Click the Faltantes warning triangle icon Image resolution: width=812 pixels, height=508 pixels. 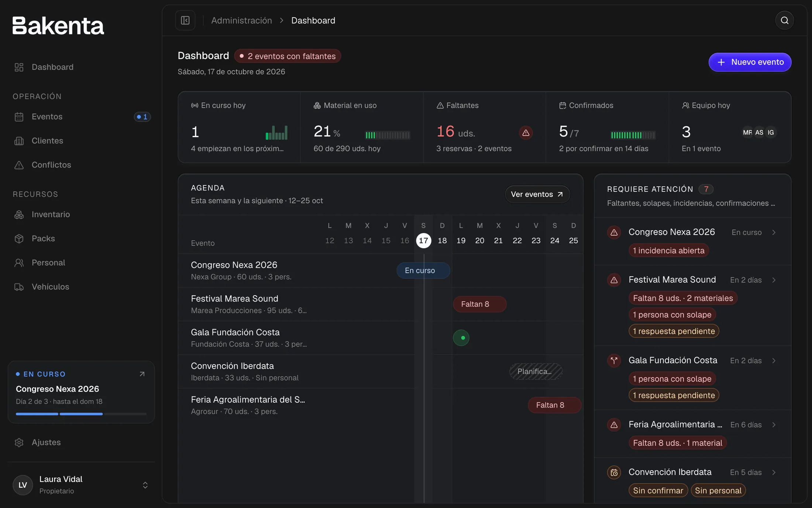click(x=526, y=133)
